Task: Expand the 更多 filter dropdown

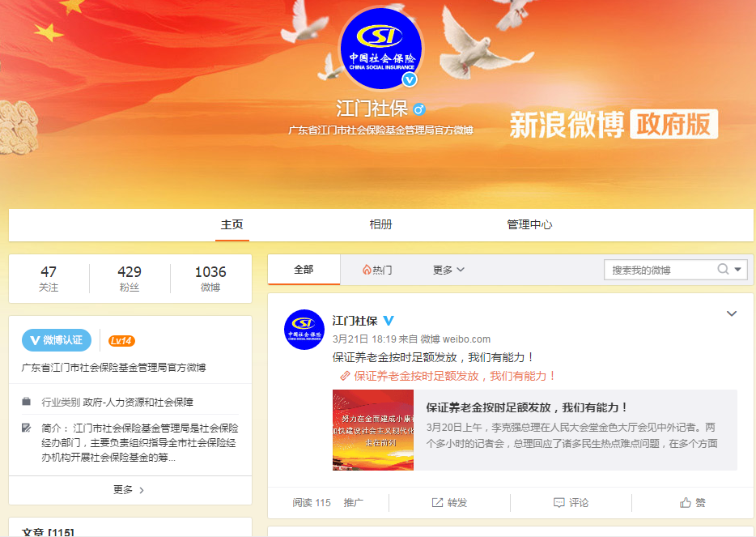Action: click(x=448, y=270)
